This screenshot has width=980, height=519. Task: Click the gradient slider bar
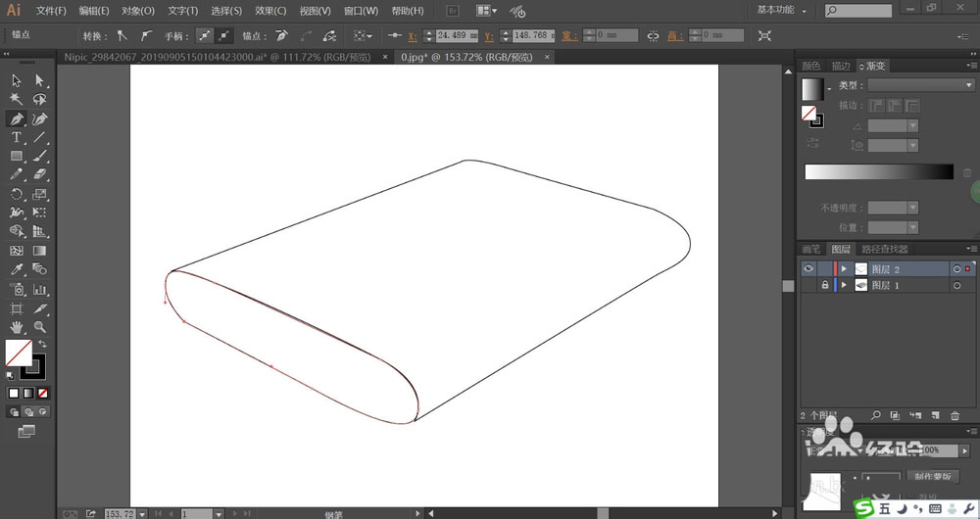click(x=879, y=171)
